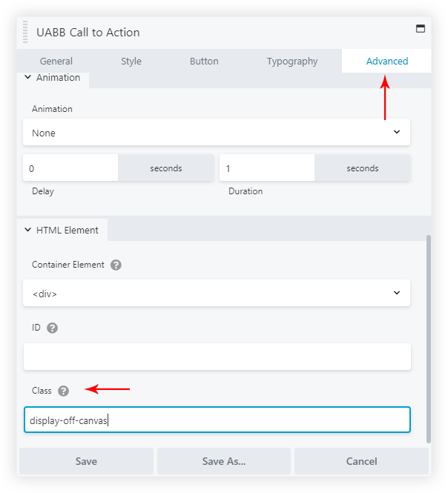Screen dimensions: 448x493
Task: Open help tooltip for Container Element
Action: point(116,265)
